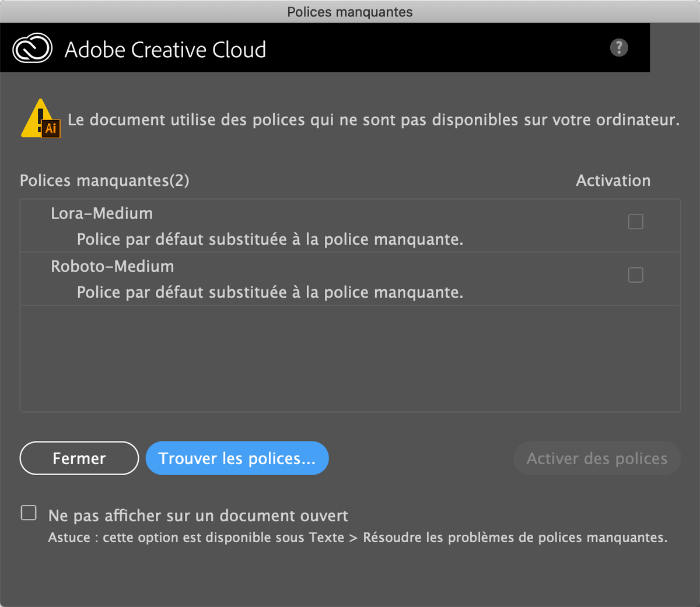Click substitution message under Lora-Medium
The height and width of the screenshot is (607, 700).
point(270,240)
